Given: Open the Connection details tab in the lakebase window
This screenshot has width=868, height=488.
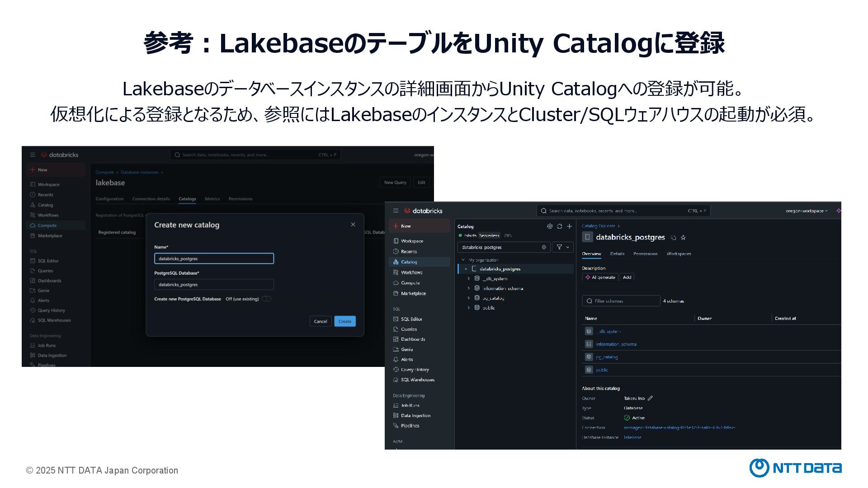Looking at the screenshot, I should [x=151, y=199].
